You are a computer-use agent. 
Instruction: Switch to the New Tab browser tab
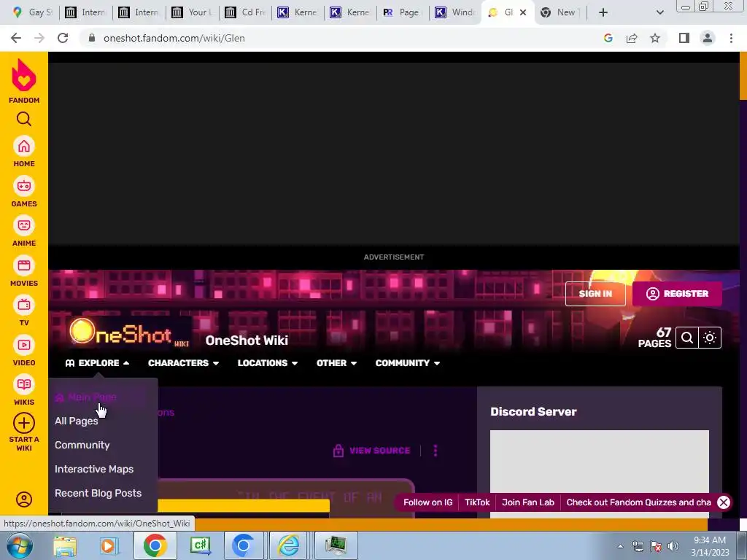click(560, 12)
